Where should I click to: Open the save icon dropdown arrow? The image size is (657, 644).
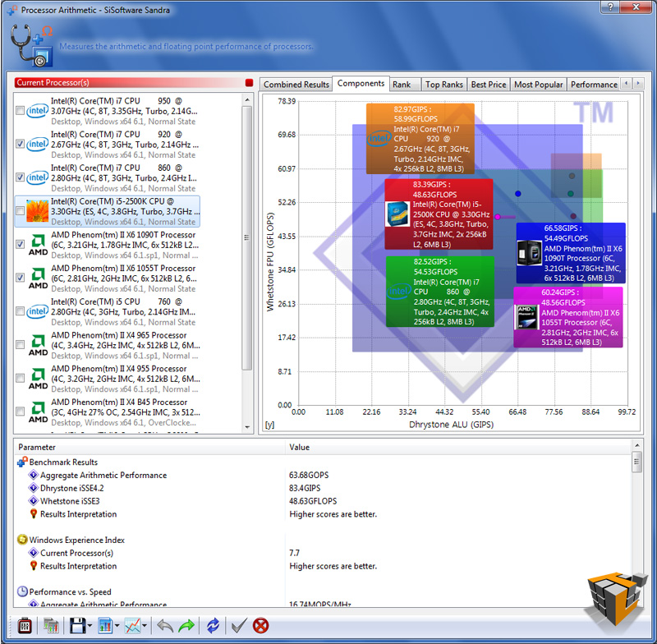pyautogui.click(x=90, y=626)
